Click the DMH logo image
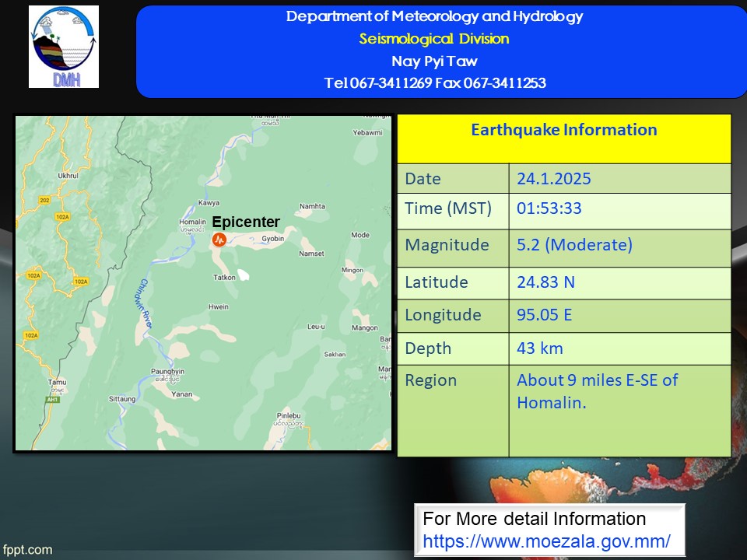Viewport: 747px width, 560px height. click(64, 47)
